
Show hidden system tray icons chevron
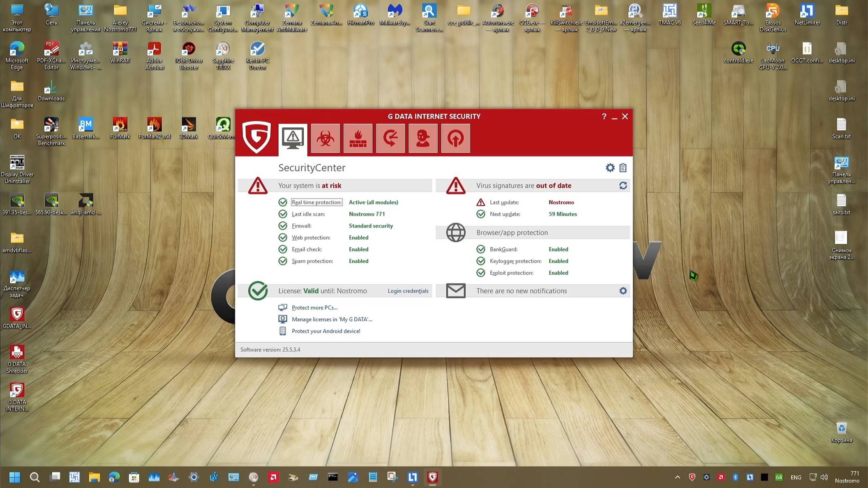tap(677, 477)
